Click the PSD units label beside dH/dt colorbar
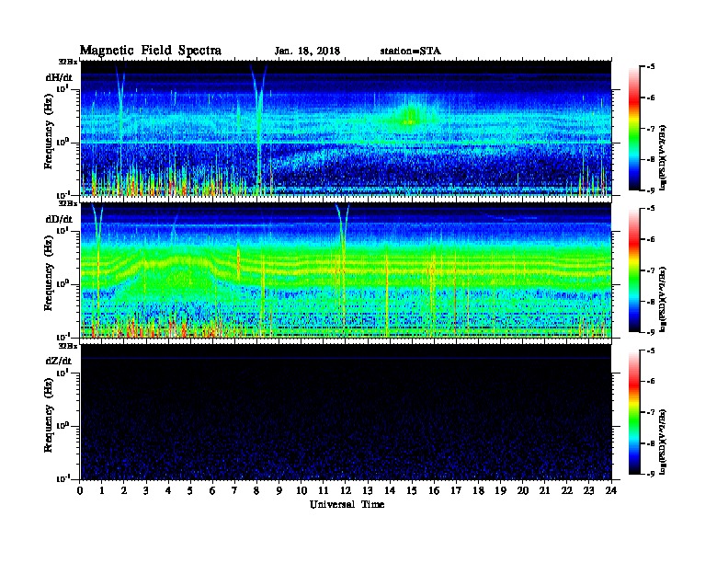 [x=664, y=157]
